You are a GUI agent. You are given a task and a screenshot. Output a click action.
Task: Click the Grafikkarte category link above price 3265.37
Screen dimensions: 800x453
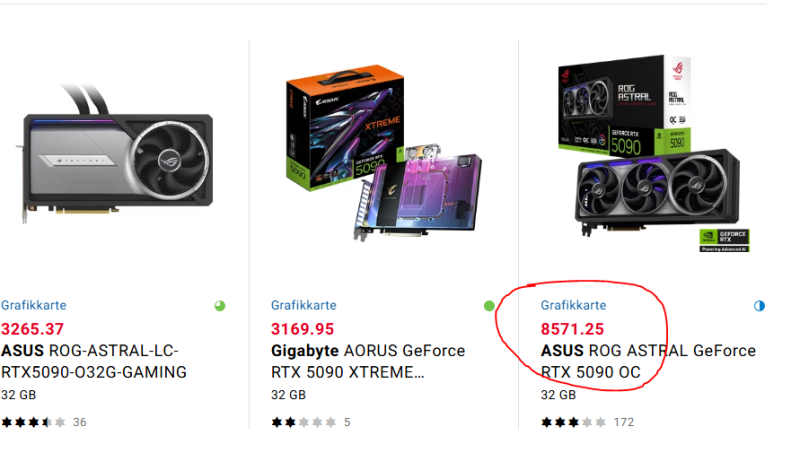point(34,305)
